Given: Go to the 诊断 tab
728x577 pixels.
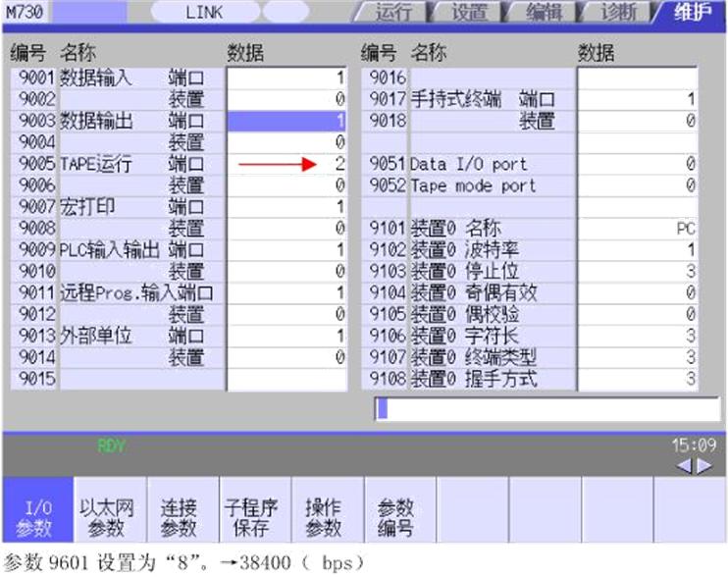Looking at the screenshot, I should [x=618, y=13].
